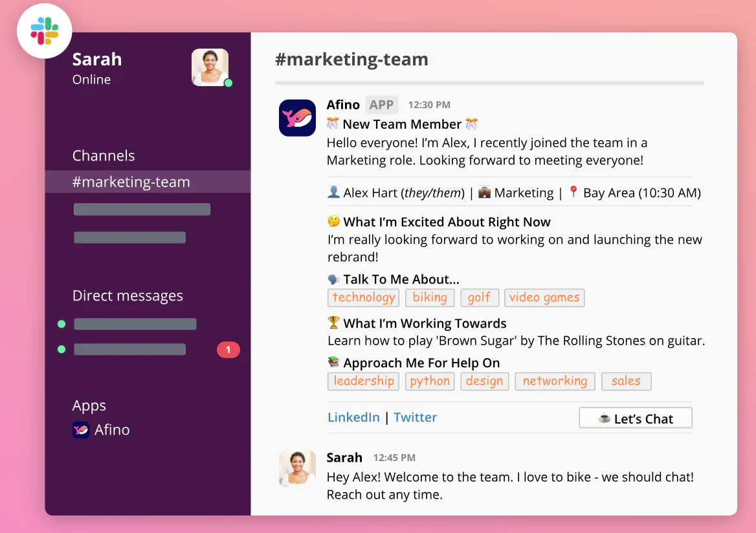This screenshot has width=756, height=533.
Task: Click Sarah's profile picture in the sidebar
Action: (x=210, y=67)
